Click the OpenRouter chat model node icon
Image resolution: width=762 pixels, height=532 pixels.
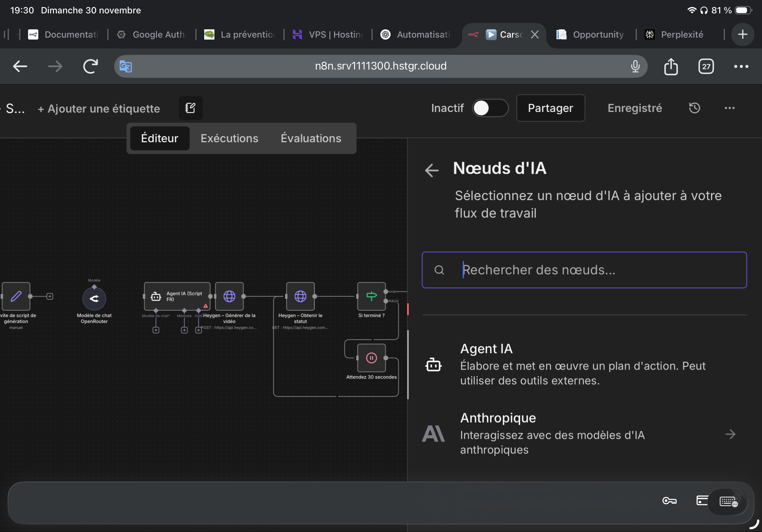[x=94, y=298]
